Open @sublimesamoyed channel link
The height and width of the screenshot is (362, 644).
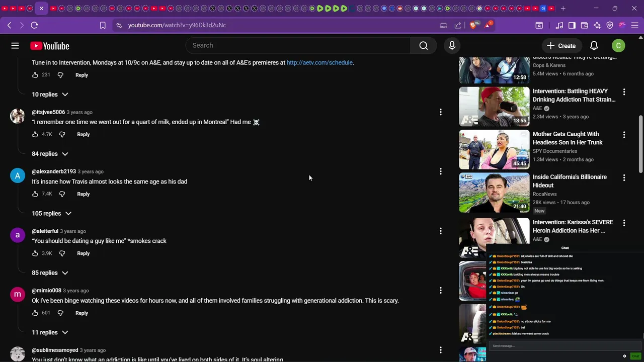[x=55, y=350]
